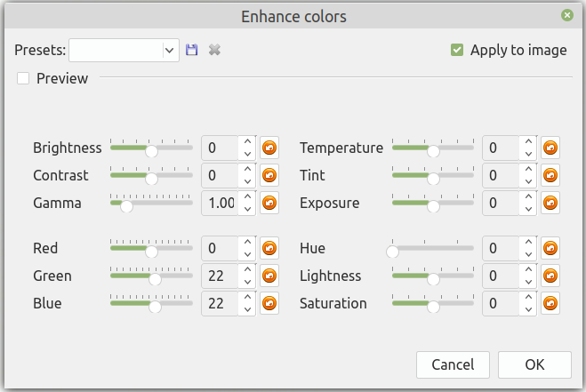
Task: Reset the Brightness value with its orange icon
Action: coord(269,148)
